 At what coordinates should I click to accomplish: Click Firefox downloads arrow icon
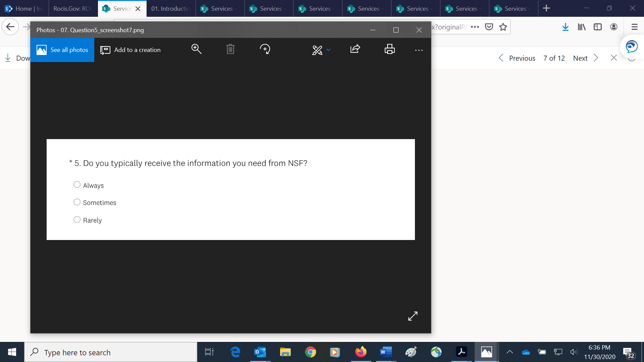(x=565, y=27)
